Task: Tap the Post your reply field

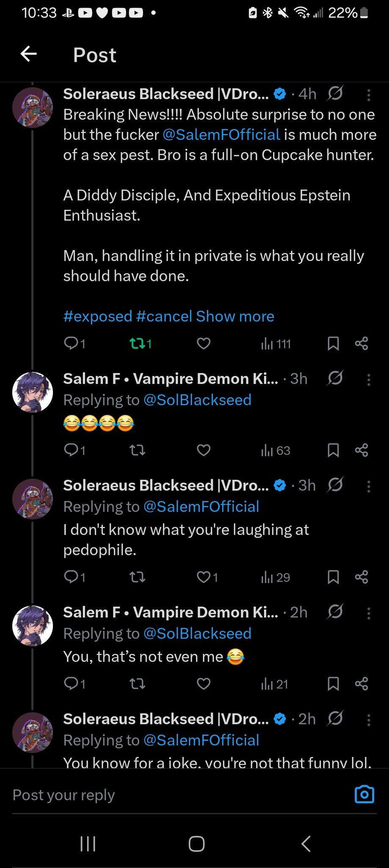Action: pyautogui.click(x=169, y=795)
